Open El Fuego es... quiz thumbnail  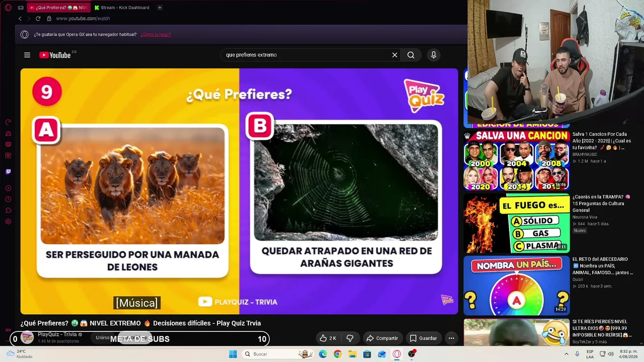coord(516,224)
